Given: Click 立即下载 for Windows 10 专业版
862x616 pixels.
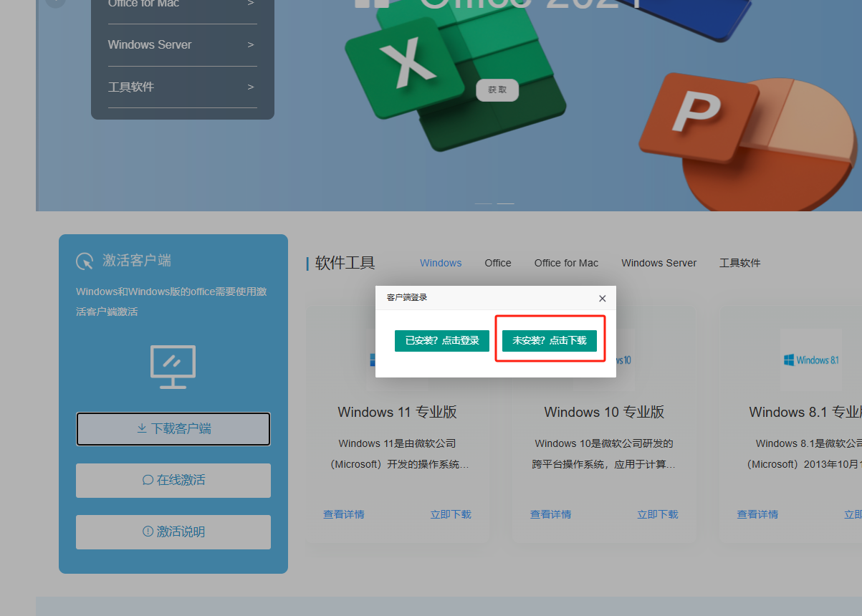Looking at the screenshot, I should click(658, 514).
